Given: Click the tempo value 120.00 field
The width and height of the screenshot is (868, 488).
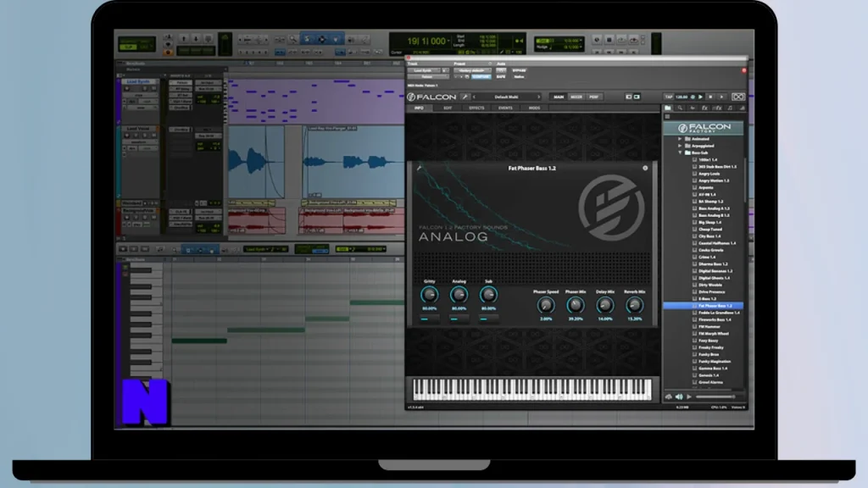Looking at the screenshot, I should click(x=682, y=97).
